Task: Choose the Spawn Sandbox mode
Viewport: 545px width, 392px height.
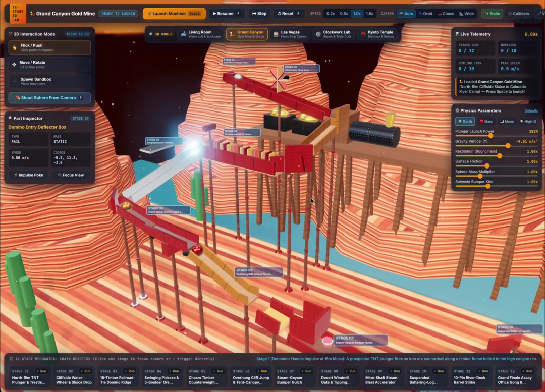Action: click(x=49, y=81)
